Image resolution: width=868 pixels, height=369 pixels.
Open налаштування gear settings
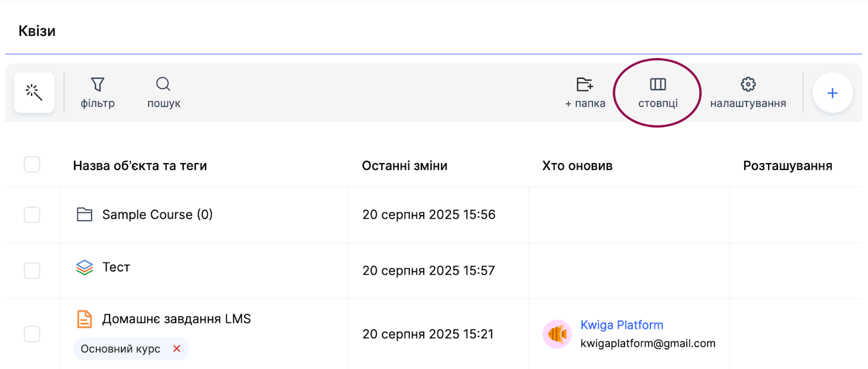tap(748, 92)
